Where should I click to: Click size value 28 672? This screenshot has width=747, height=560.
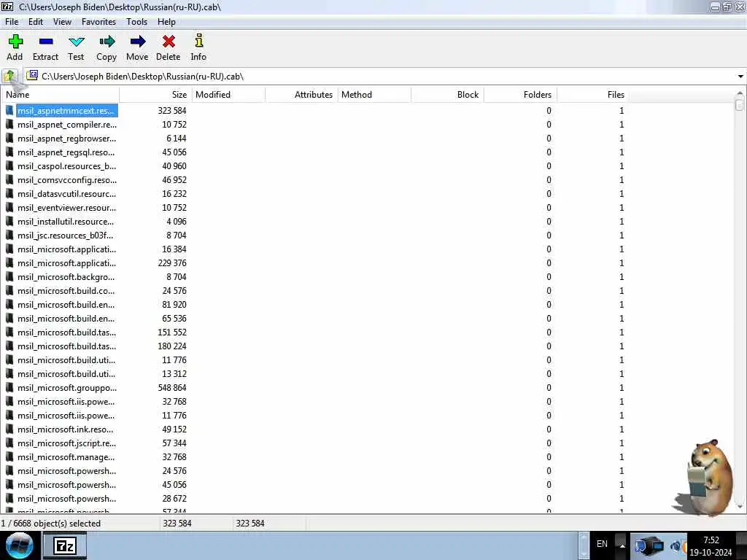174,499
